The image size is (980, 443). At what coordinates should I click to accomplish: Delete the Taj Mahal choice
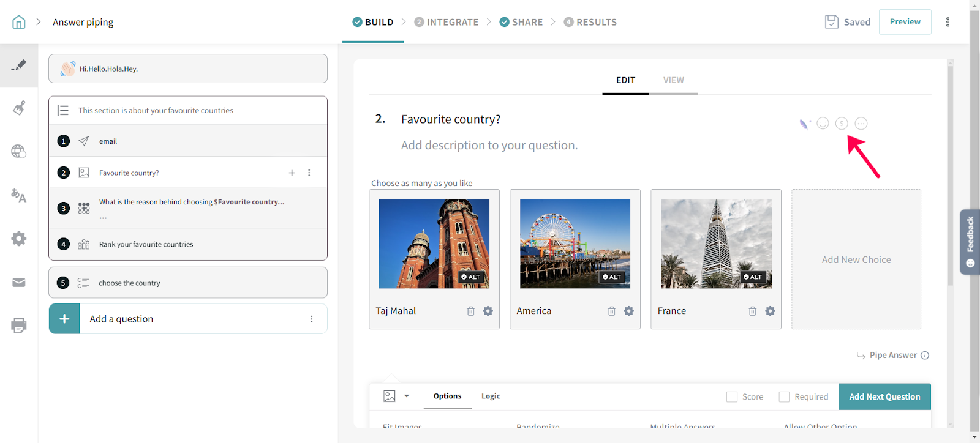tap(471, 311)
